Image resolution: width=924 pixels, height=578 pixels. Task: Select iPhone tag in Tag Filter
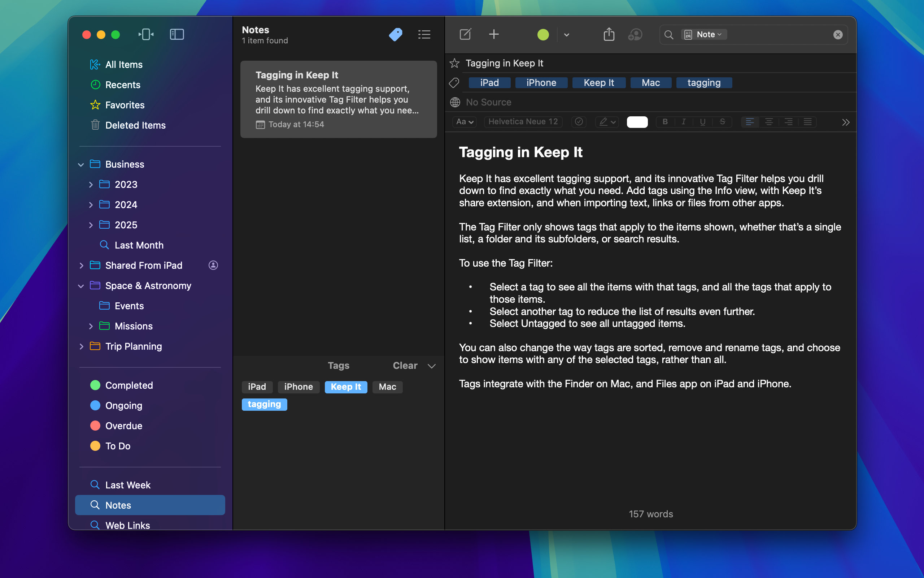pyautogui.click(x=298, y=387)
